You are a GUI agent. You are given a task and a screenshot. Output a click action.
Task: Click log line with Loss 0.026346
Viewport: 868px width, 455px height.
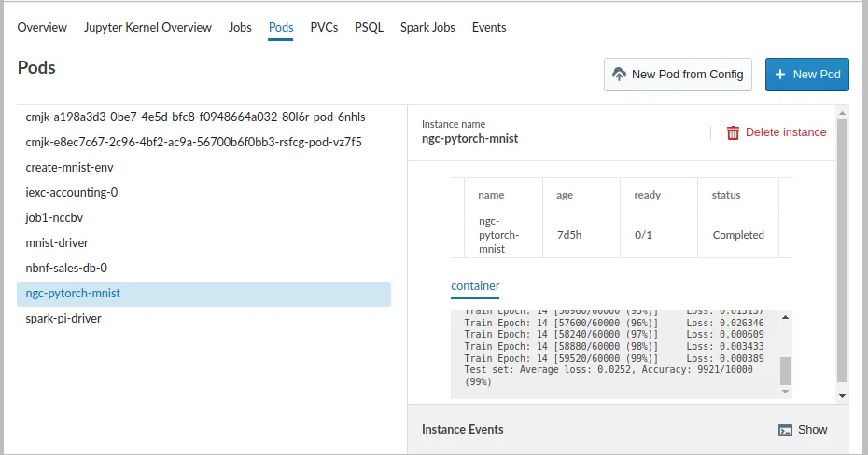point(614,323)
